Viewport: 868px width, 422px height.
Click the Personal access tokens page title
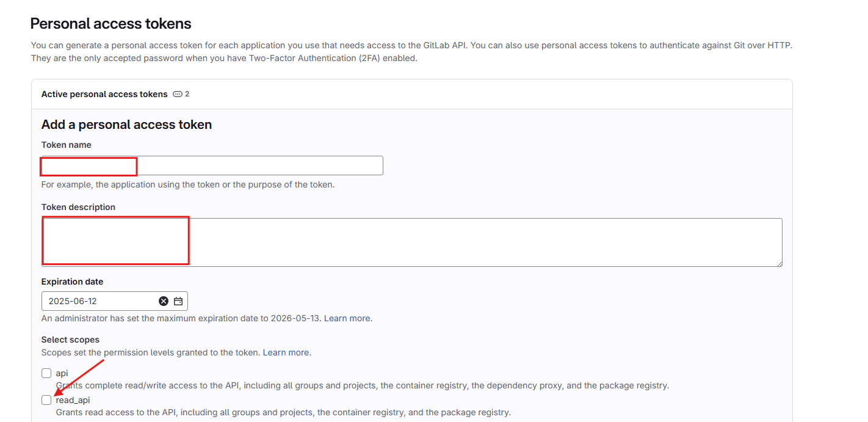coord(110,24)
